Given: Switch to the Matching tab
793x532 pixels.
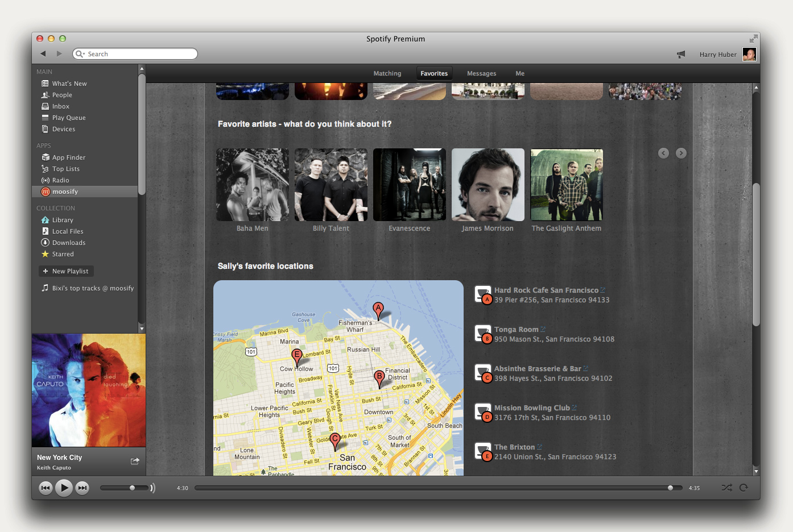Looking at the screenshot, I should (x=387, y=73).
